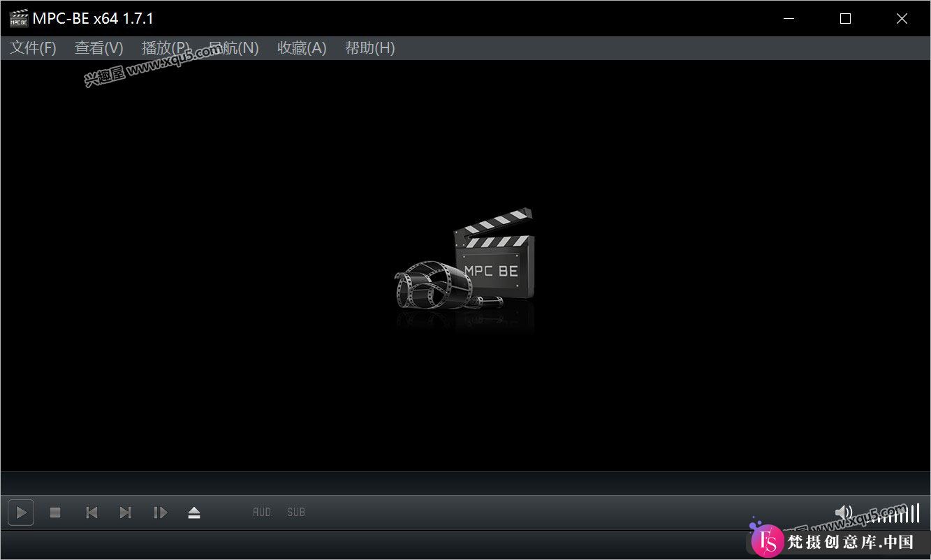Screen dimensions: 931x560
Task: Click the playback seek bar
Action: 465,483
